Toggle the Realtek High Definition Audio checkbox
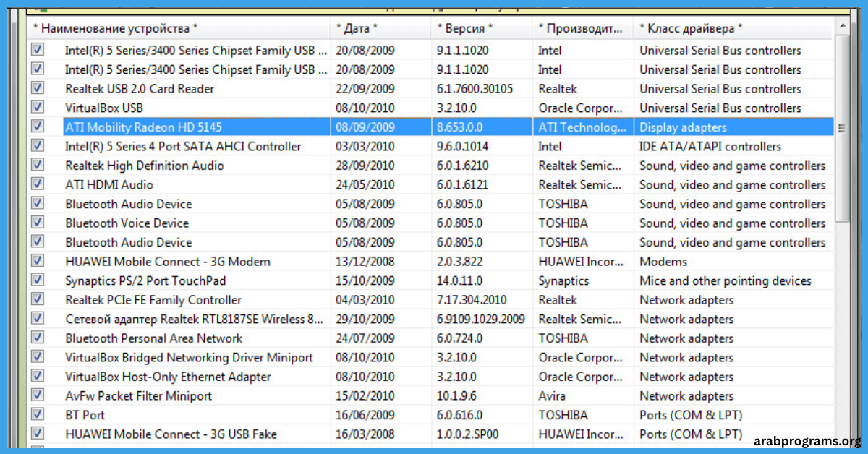 pyautogui.click(x=38, y=165)
